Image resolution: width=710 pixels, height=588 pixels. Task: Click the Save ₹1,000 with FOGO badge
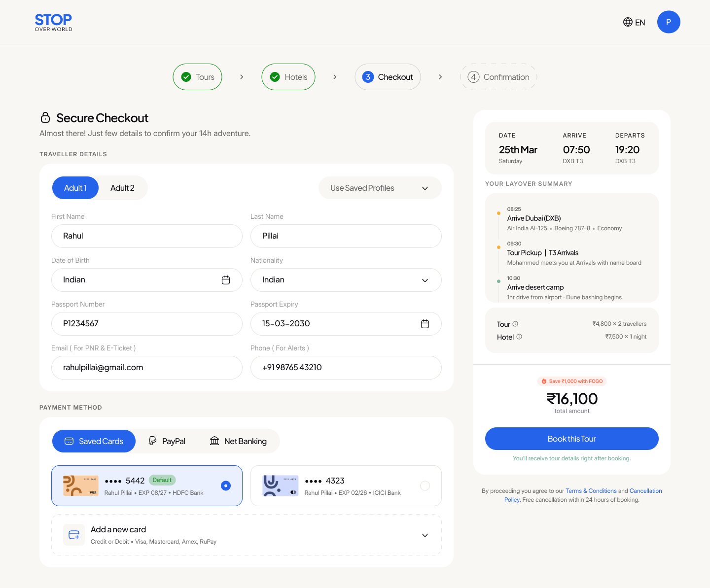pyautogui.click(x=572, y=381)
